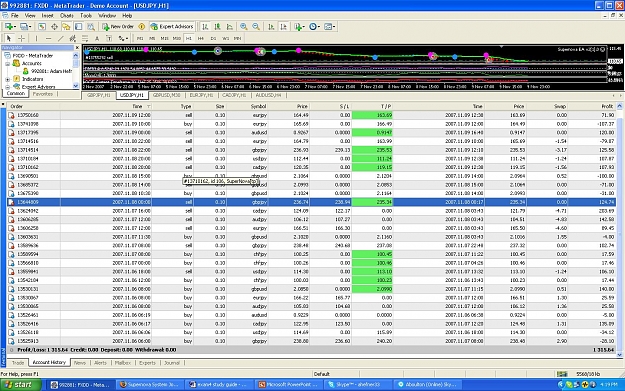This screenshot has width=625, height=391.
Task: Click the Navigator list scroll-down arrow
Action: coord(76,86)
